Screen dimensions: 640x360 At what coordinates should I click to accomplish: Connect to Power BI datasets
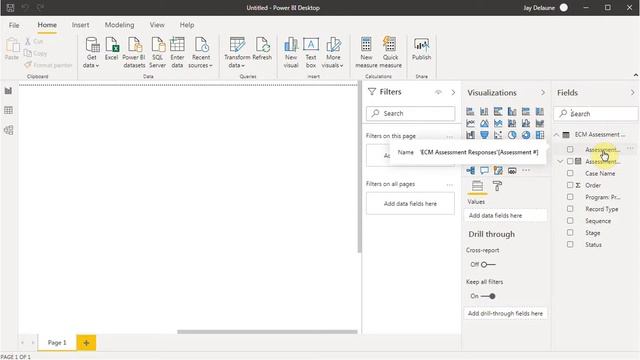coord(134,53)
